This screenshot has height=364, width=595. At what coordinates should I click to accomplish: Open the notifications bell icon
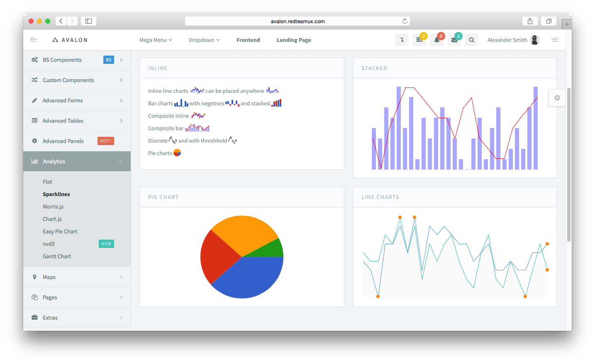[437, 40]
